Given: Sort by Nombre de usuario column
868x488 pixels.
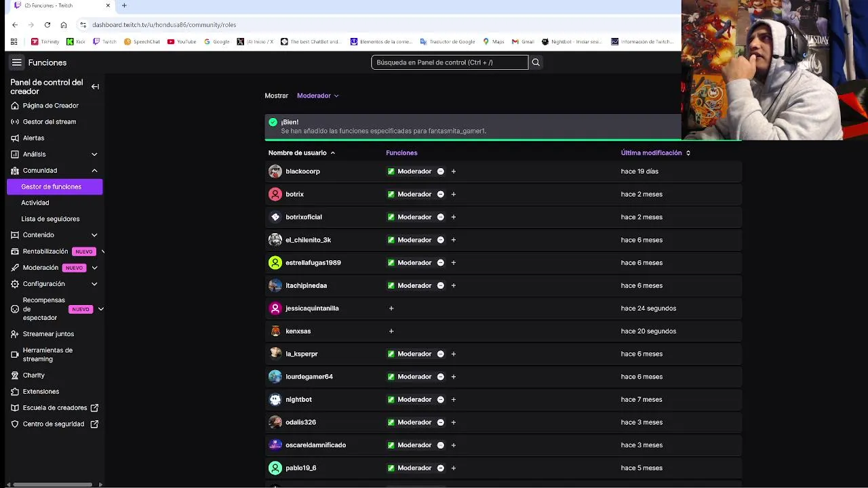Looking at the screenshot, I should pos(302,153).
